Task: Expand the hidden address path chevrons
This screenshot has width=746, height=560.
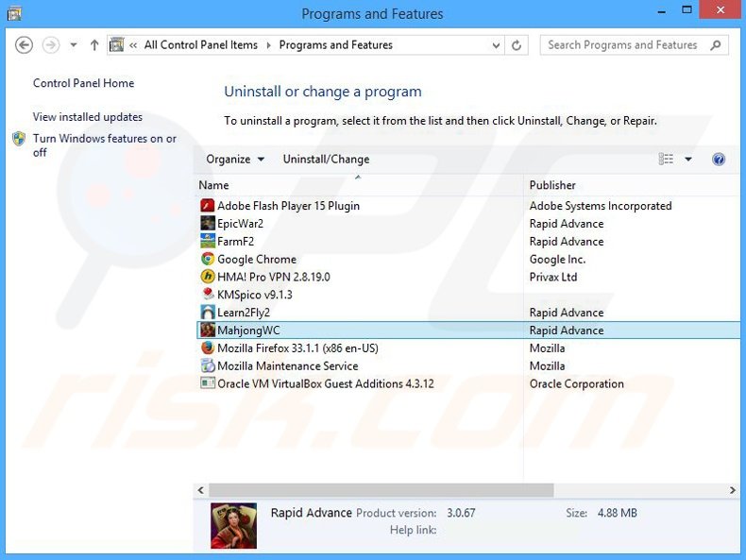Action: click(x=133, y=45)
